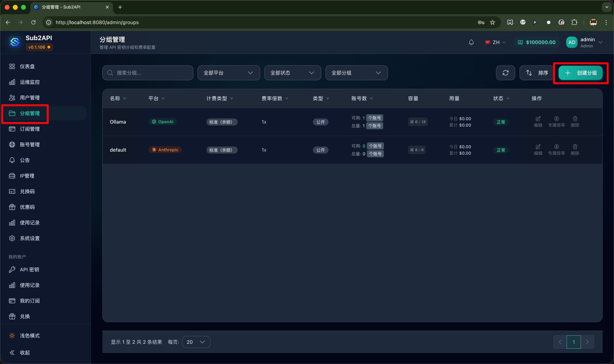Go to 系统设置 in the sidebar
614x364 pixels.
tap(30, 238)
